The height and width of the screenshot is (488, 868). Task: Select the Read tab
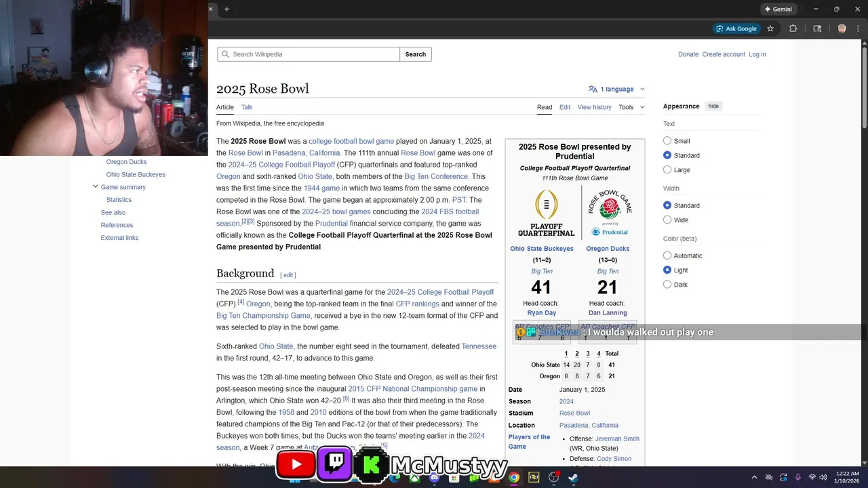pyautogui.click(x=545, y=107)
